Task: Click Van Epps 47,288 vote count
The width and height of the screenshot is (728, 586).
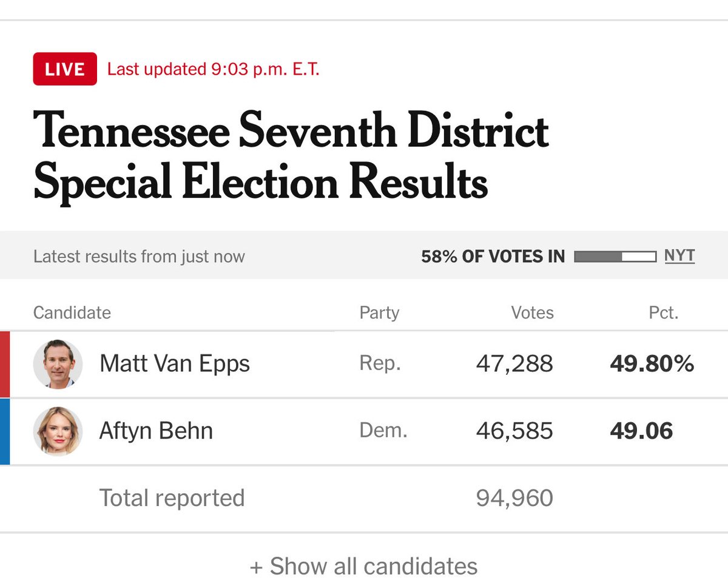Action: [x=514, y=364]
